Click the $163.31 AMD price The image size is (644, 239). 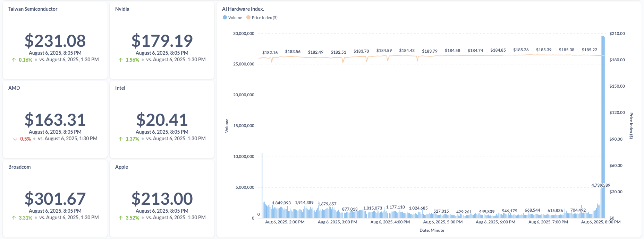point(55,120)
